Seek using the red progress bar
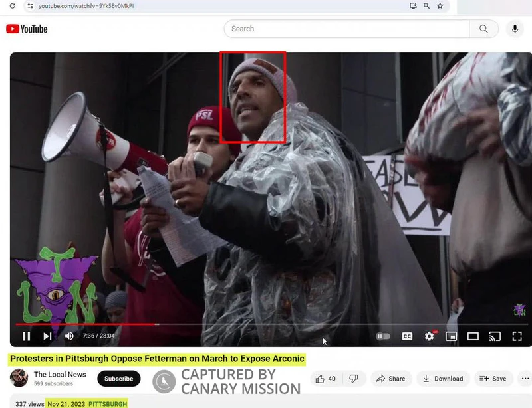Viewport: 532px width, 408px height. (x=272, y=324)
